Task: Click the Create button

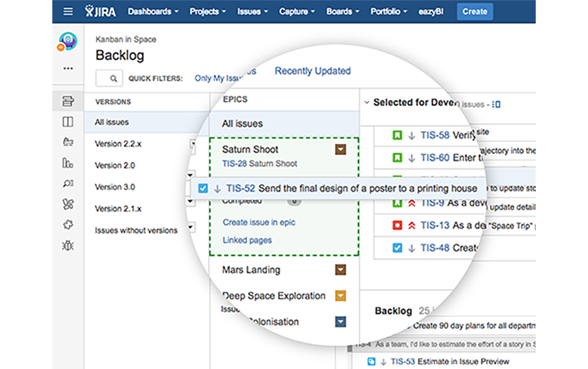Action: point(475,12)
